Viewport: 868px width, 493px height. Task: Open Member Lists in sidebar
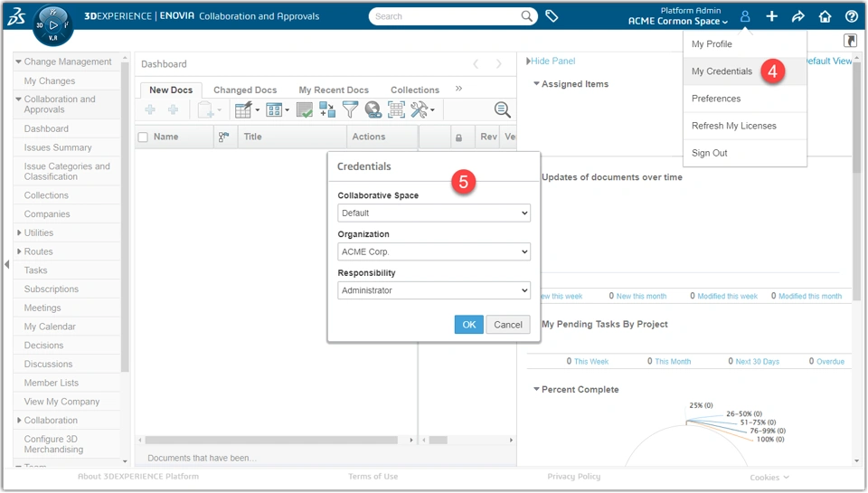tap(51, 383)
